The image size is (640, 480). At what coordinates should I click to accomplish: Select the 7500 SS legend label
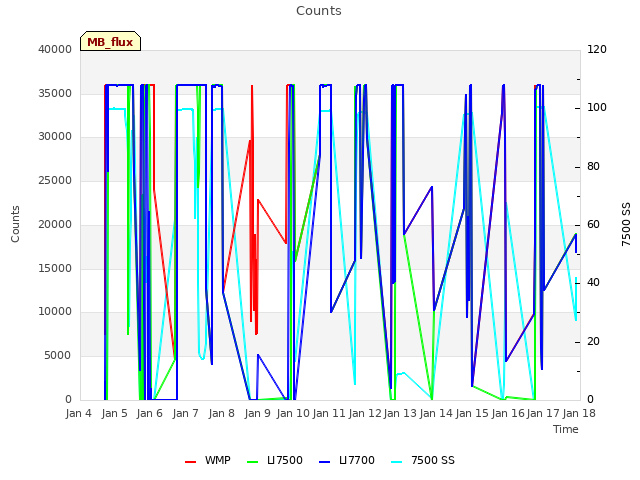pos(433,460)
